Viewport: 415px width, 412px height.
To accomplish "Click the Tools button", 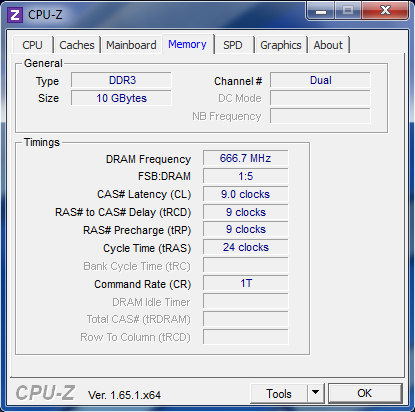I will tap(279, 393).
